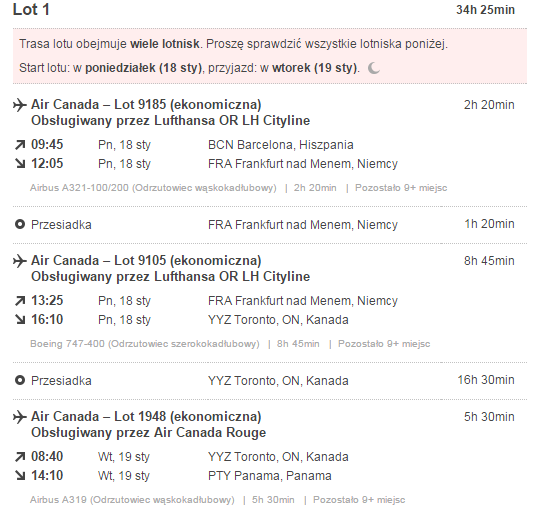Click the 16h 30min Toronto layover duration
The width and height of the screenshot is (533, 529).
486,380
